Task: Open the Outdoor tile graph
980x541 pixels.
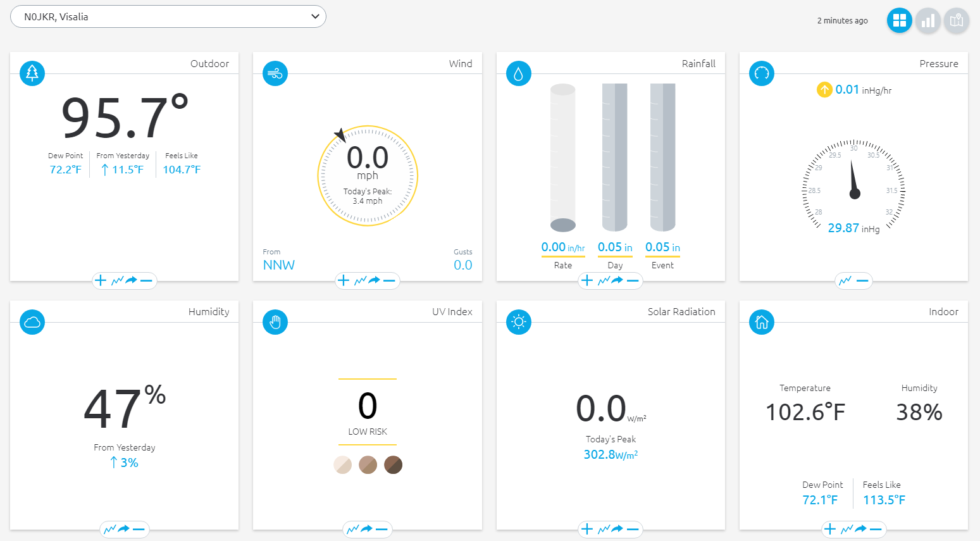Action: point(117,280)
